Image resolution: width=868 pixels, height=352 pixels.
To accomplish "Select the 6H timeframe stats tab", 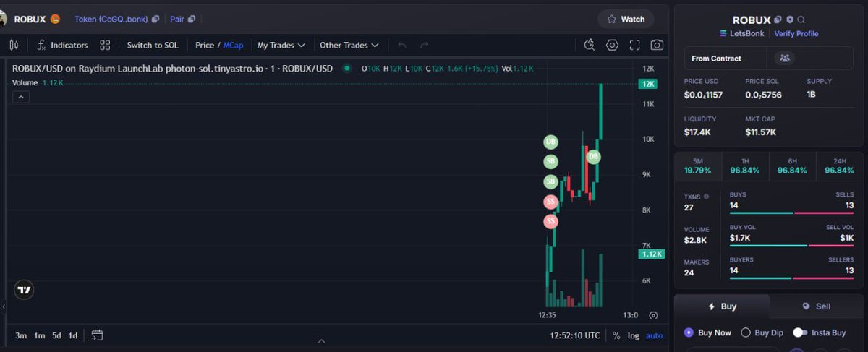I will pos(792,166).
